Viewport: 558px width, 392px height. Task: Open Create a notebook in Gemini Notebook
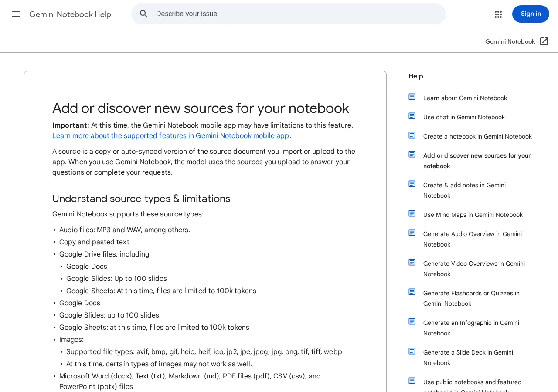tap(477, 136)
